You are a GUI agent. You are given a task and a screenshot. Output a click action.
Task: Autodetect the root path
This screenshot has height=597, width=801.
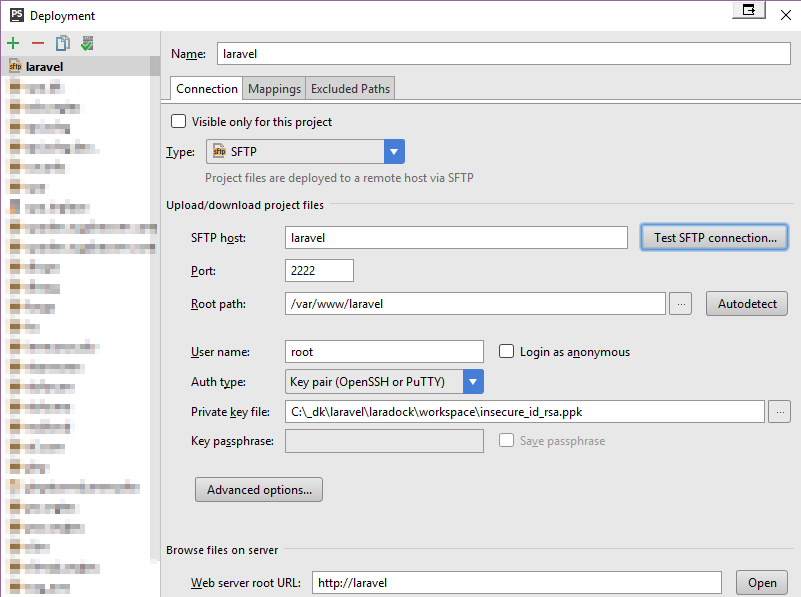(x=746, y=303)
